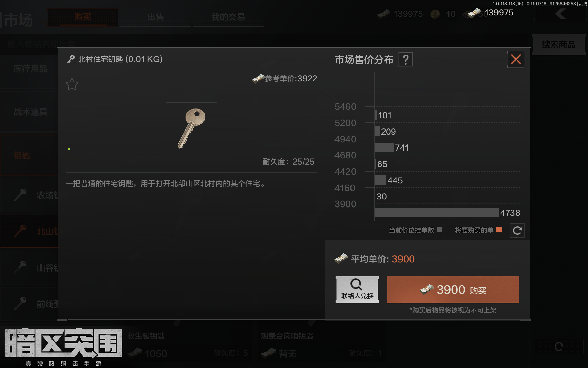
Task: Select the 445 listings price bar
Action: [380, 180]
